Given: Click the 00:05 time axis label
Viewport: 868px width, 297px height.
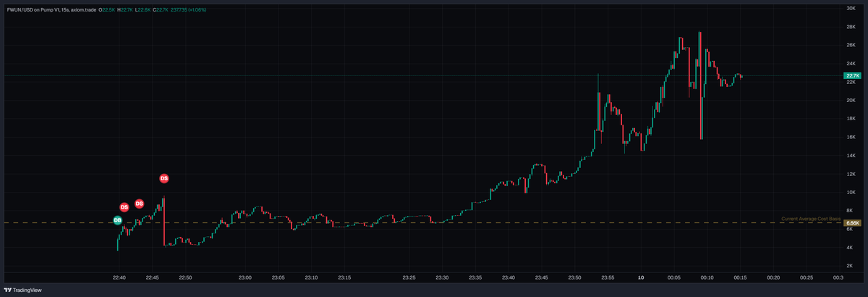Looking at the screenshot, I should (674, 277).
